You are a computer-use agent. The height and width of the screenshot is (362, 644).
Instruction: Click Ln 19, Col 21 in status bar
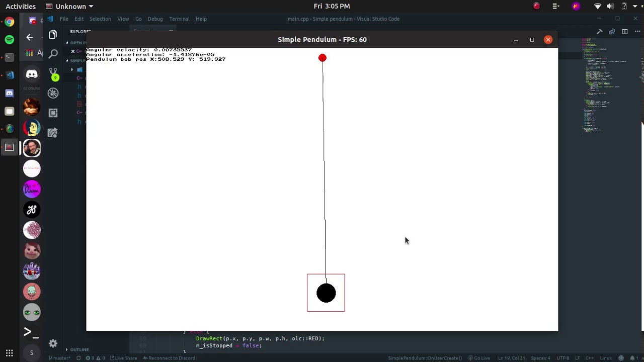(x=511, y=358)
